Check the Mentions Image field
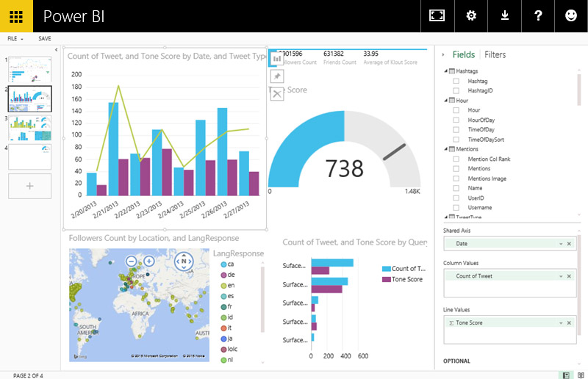The image size is (588, 379). pyautogui.click(x=456, y=178)
